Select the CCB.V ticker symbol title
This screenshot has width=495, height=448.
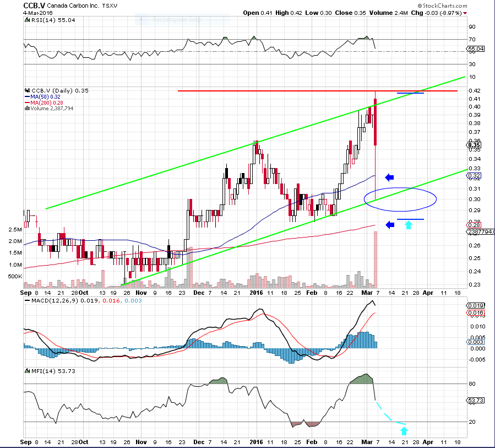tap(34, 6)
